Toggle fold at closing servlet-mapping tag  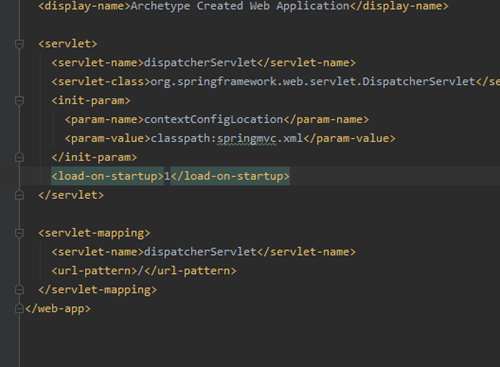(x=19, y=290)
